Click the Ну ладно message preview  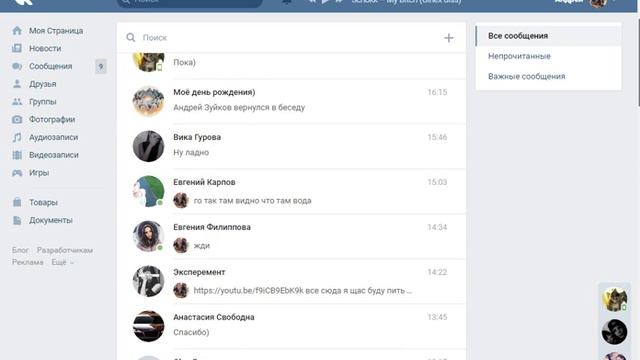(x=191, y=152)
